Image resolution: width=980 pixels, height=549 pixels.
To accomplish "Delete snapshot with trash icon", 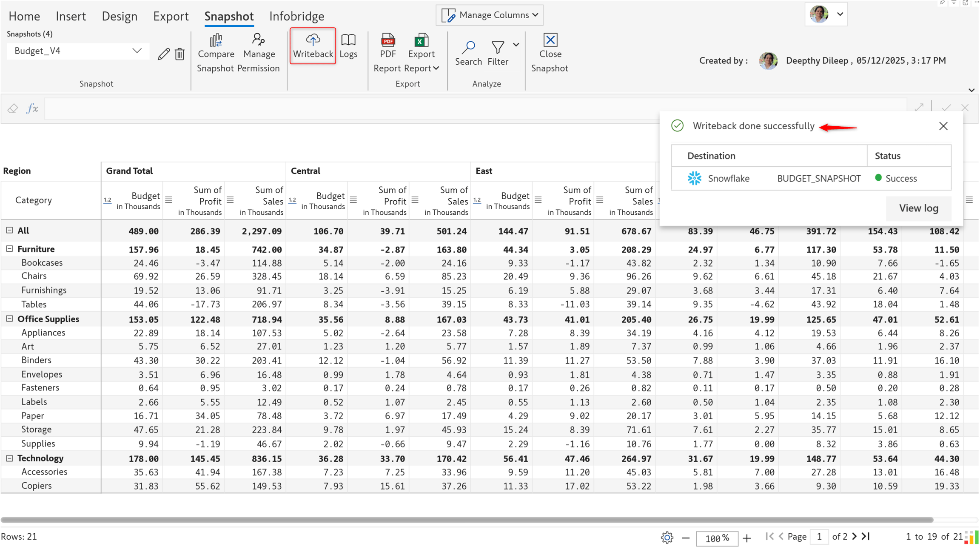I will click(180, 54).
